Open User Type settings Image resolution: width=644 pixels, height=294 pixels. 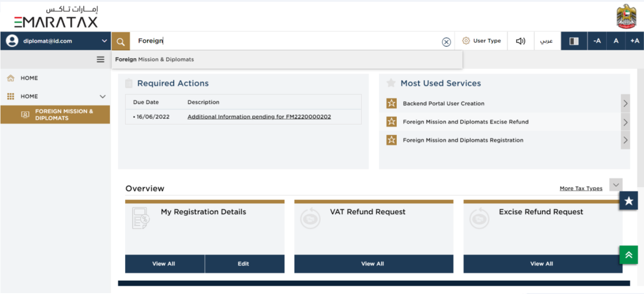coord(481,41)
